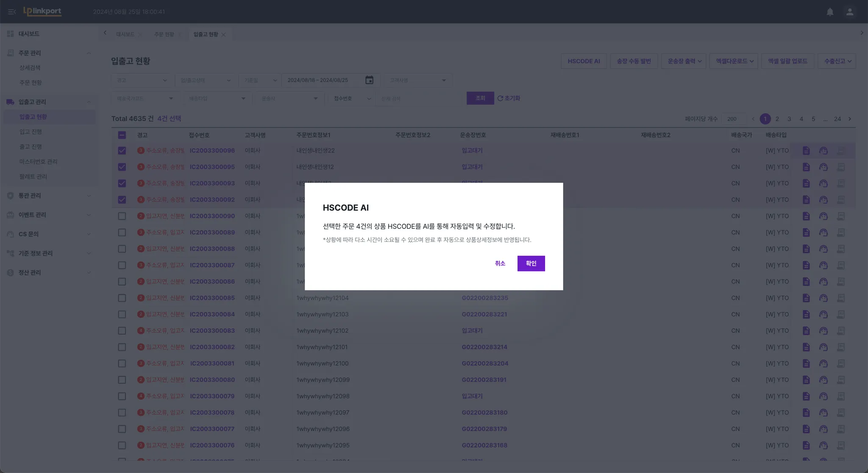Click document icon for order IC2003300085
The image size is (868, 473).
point(806,298)
